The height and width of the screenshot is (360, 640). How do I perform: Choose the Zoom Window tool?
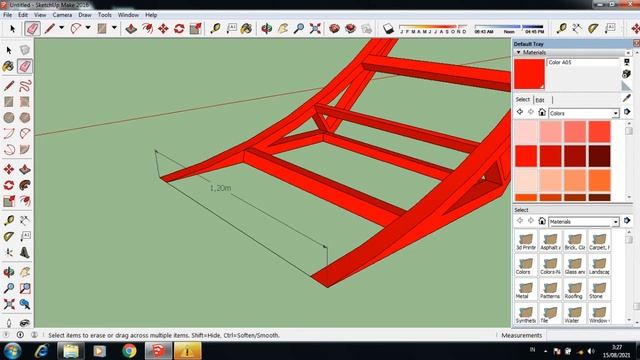click(25, 288)
